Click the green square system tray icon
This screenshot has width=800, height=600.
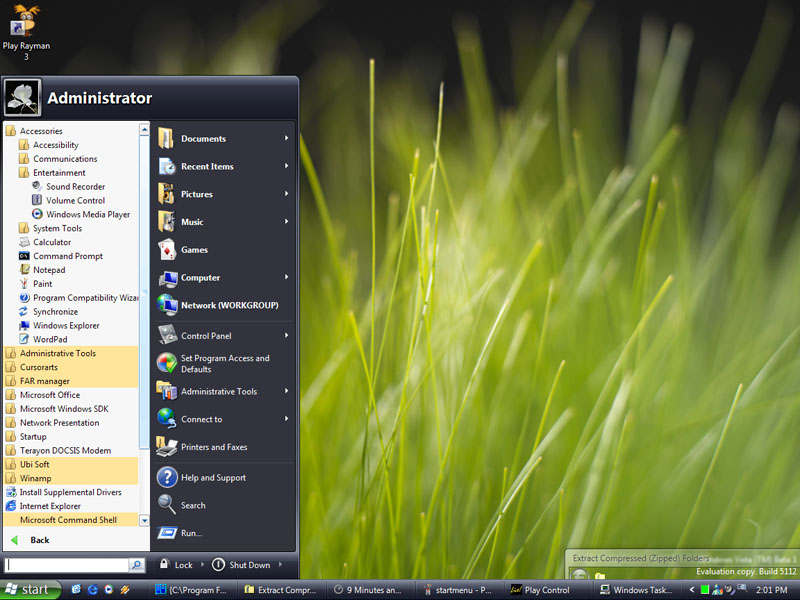pyautogui.click(x=705, y=590)
